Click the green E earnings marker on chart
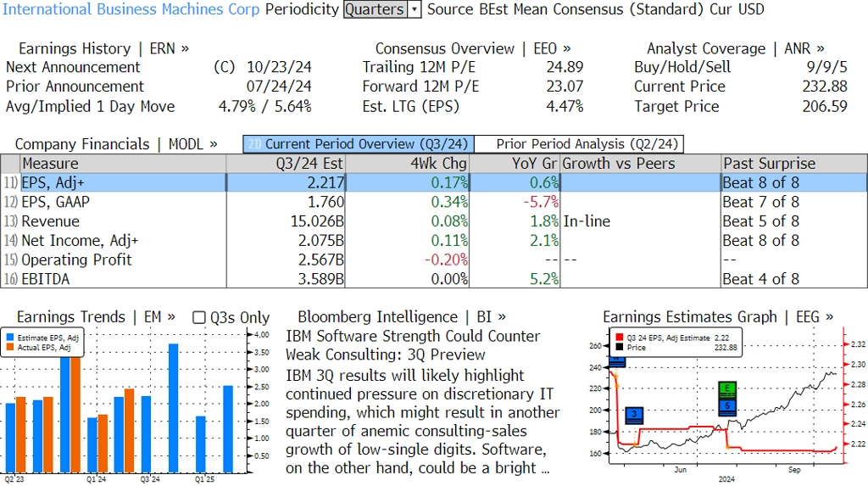 pyautogui.click(x=728, y=390)
